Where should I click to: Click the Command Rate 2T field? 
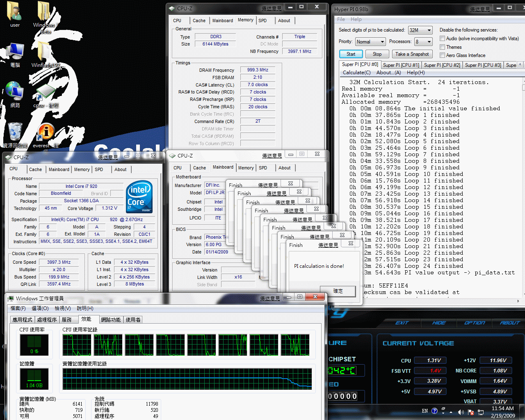coord(258,121)
